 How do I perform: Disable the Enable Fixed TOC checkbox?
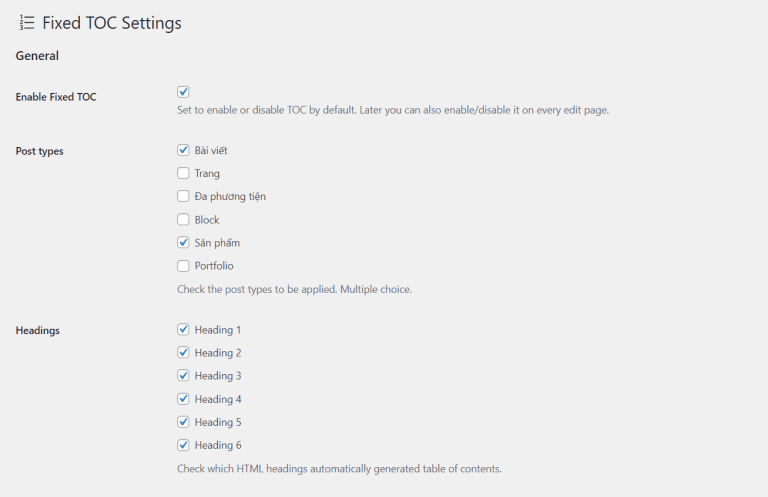pos(183,91)
